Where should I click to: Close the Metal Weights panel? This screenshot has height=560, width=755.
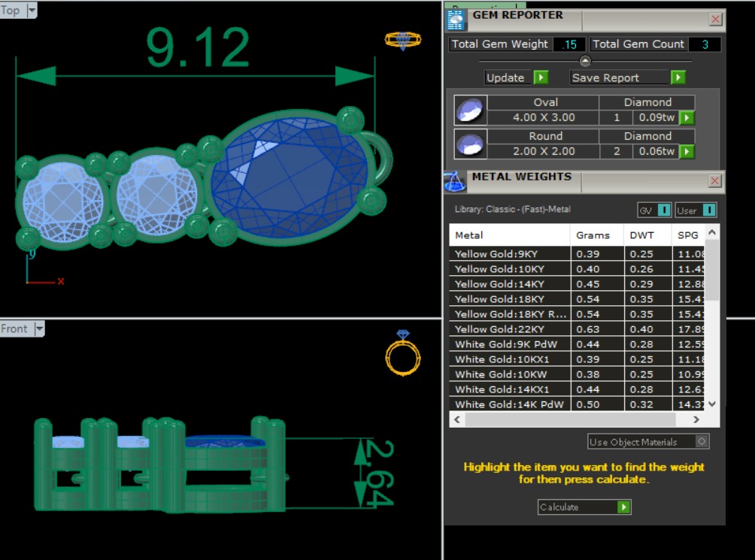[x=715, y=181]
